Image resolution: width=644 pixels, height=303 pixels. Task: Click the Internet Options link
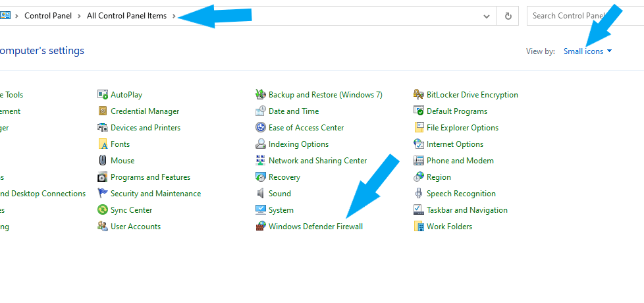455,144
